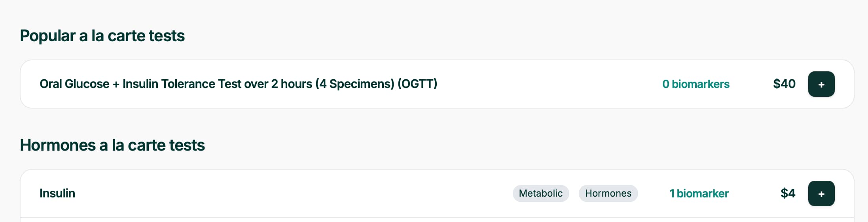Open the Oral Glucose + Insulin Tolerance Test title
Screen dimensions: 868x222
[x=238, y=84]
